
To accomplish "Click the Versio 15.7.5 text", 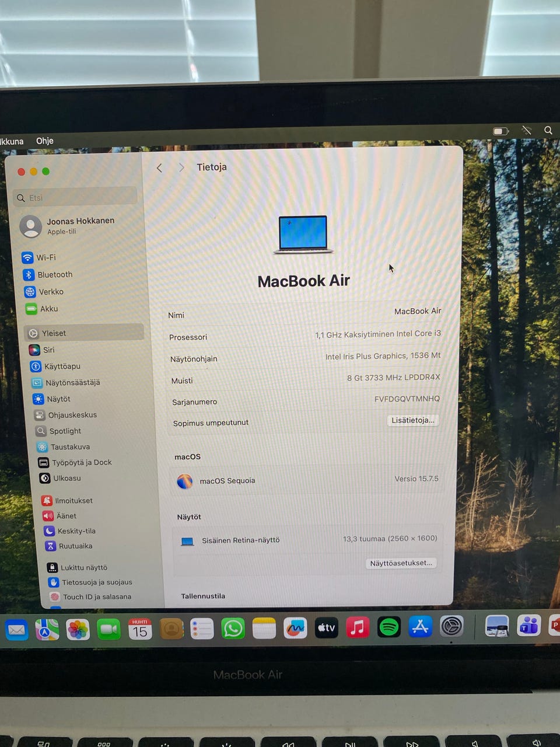I will pyautogui.click(x=416, y=479).
